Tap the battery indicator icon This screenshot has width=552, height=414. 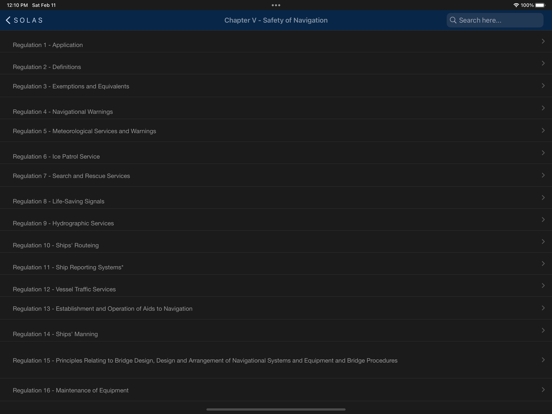[540, 5]
